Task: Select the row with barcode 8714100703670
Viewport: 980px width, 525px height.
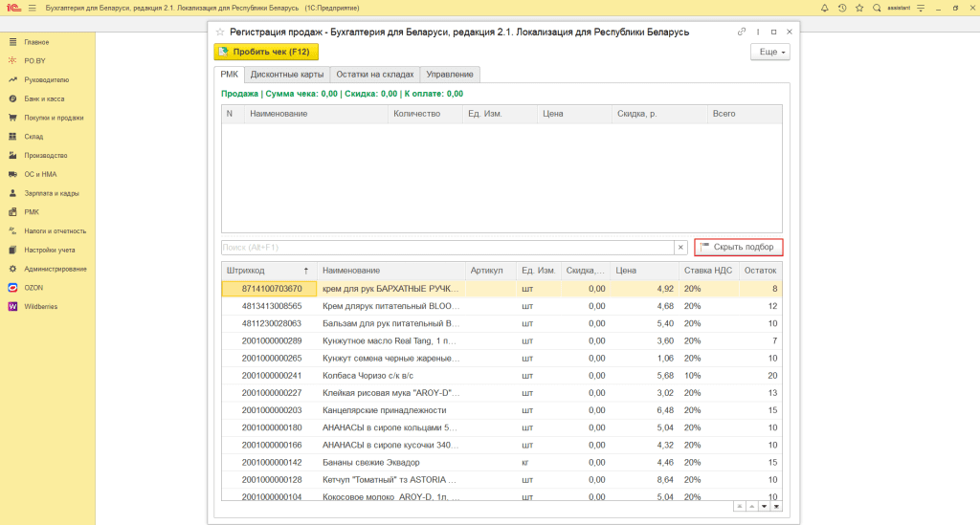Action: point(501,289)
